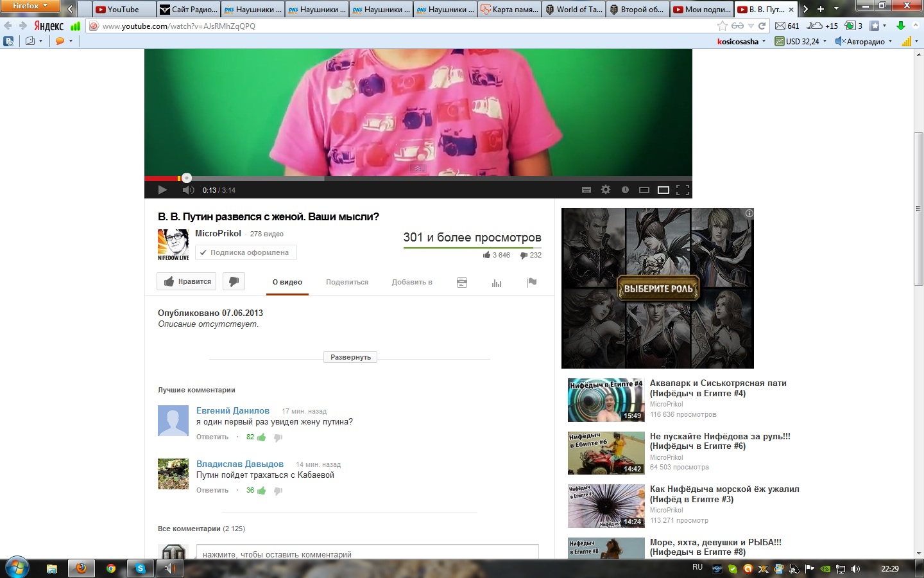The width and height of the screenshot is (924, 578).
Task: Open Chrome from the taskbar
Action: [x=111, y=568]
